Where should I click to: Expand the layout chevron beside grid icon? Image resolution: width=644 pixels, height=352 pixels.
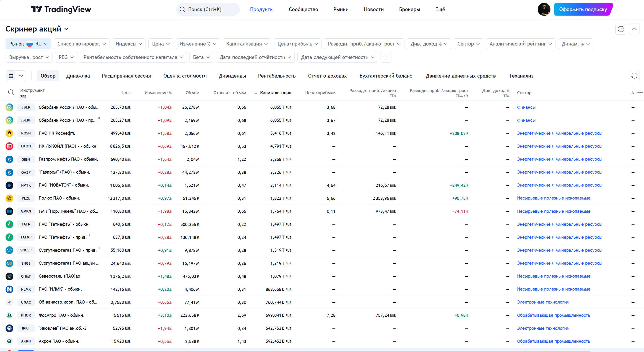[21, 76]
